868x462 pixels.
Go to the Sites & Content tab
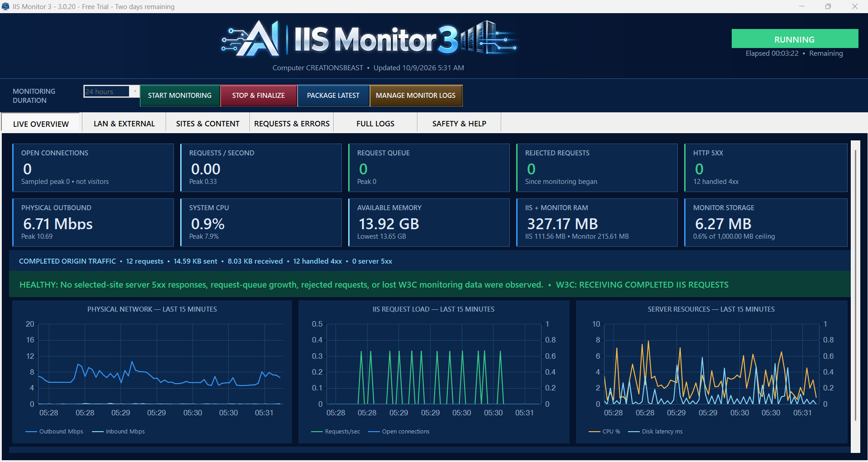pos(208,123)
